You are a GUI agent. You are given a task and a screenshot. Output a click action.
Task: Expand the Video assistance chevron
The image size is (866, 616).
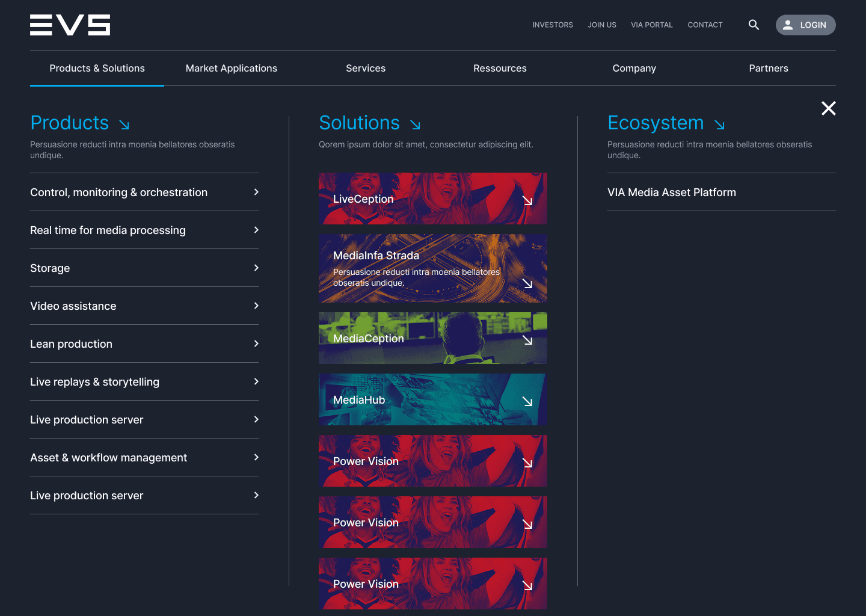(256, 306)
